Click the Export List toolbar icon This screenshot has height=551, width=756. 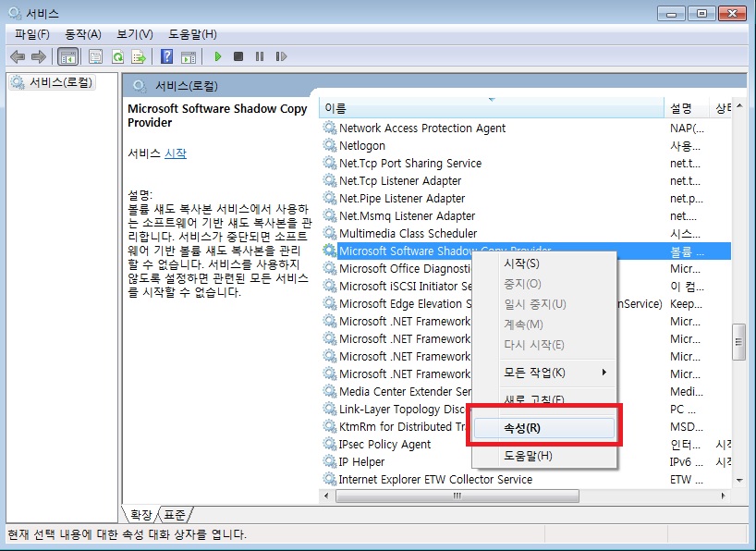coord(139,57)
